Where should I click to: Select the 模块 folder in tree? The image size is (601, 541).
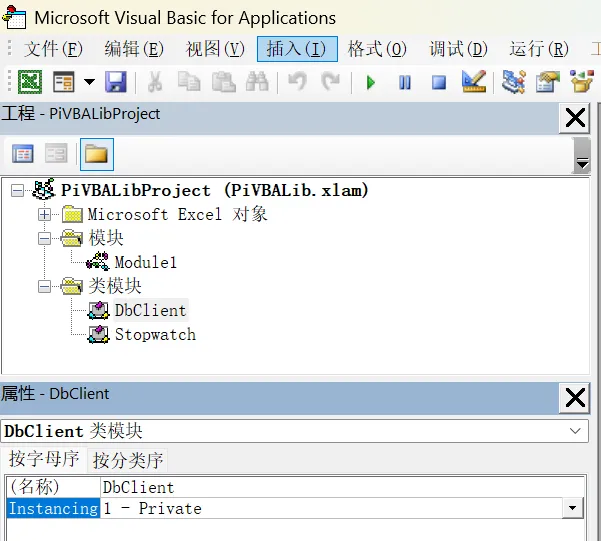106,238
